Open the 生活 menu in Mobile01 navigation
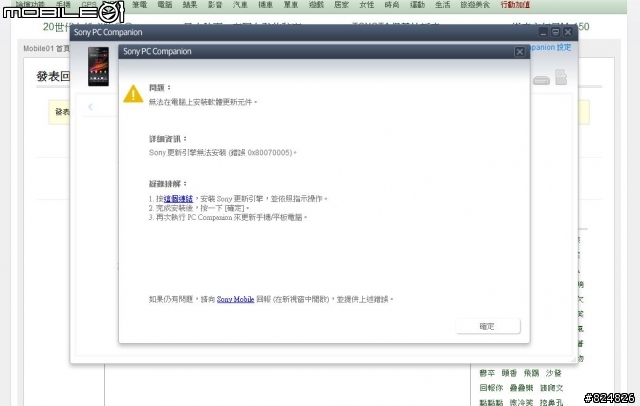Viewport: 640px width, 406px height. click(x=442, y=5)
